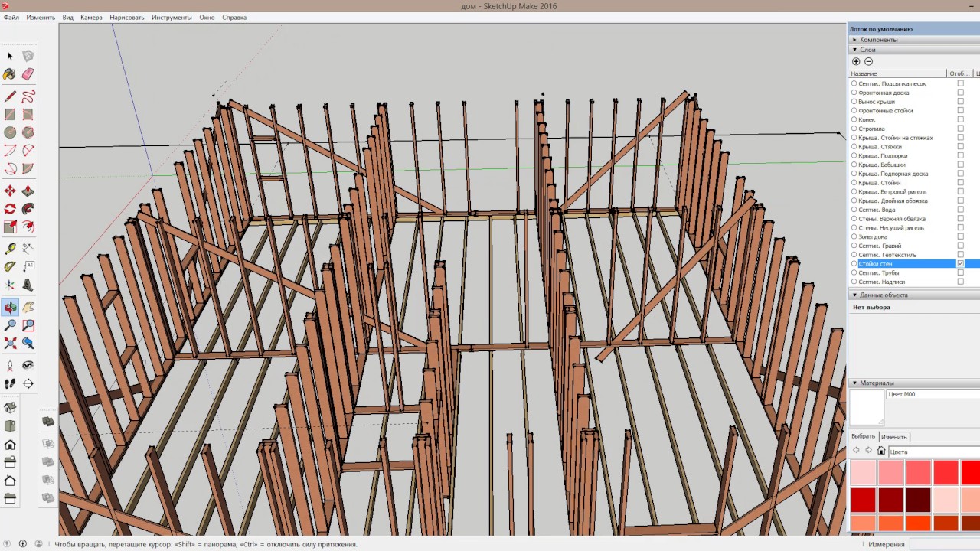Select the Text label tool (A1)

28,267
